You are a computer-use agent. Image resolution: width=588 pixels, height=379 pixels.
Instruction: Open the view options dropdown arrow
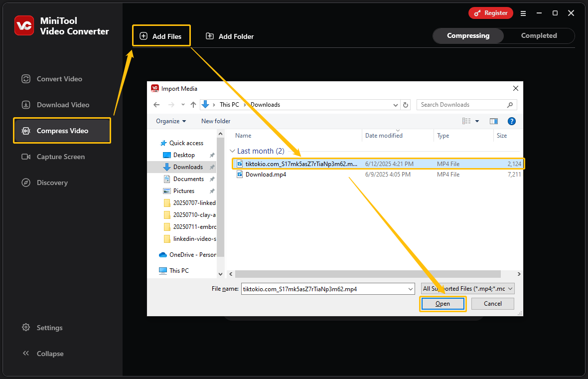477,121
